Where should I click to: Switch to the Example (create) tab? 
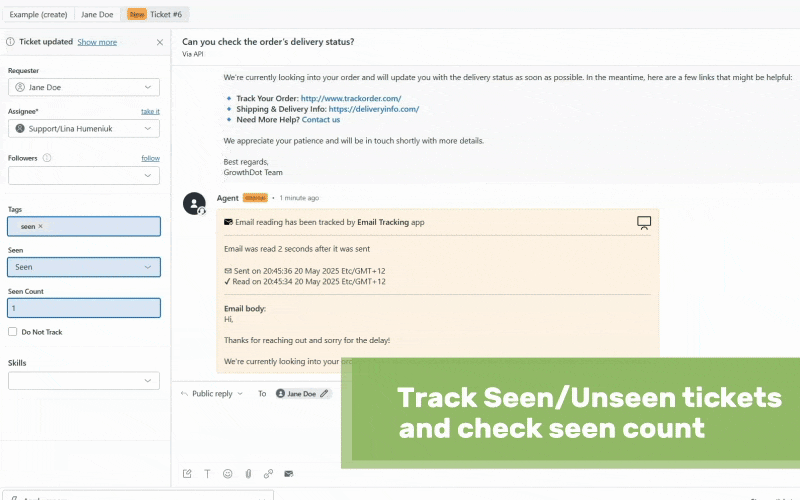coord(38,14)
